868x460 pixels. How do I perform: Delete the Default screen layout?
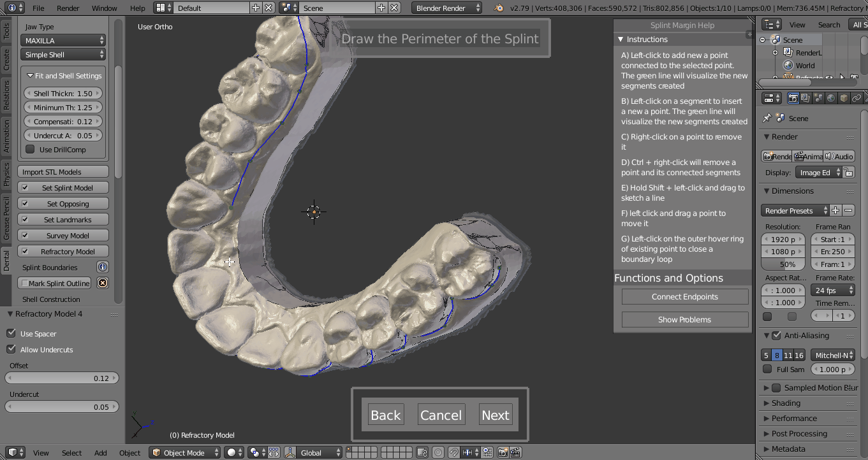[269, 8]
